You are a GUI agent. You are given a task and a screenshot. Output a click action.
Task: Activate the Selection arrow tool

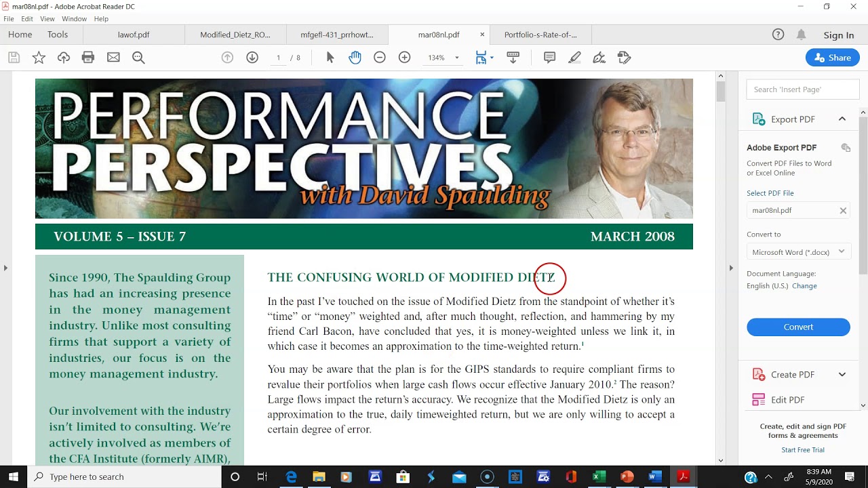coord(330,58)
